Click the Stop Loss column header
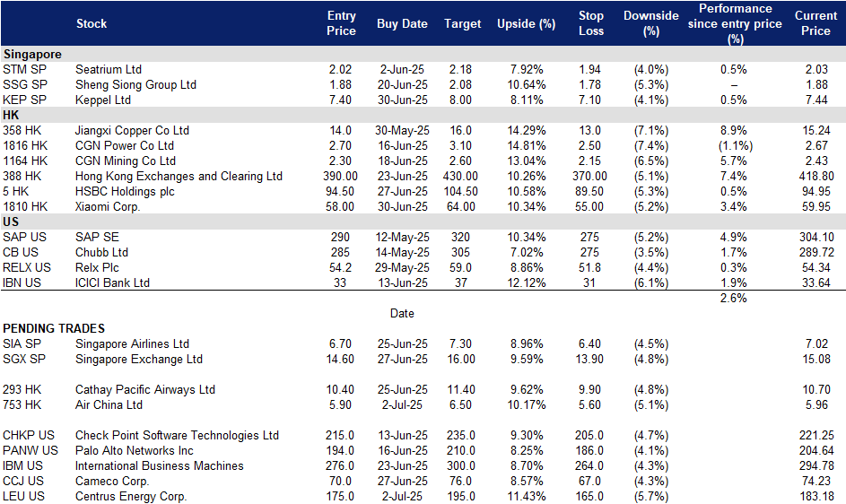 click(591, 23)
